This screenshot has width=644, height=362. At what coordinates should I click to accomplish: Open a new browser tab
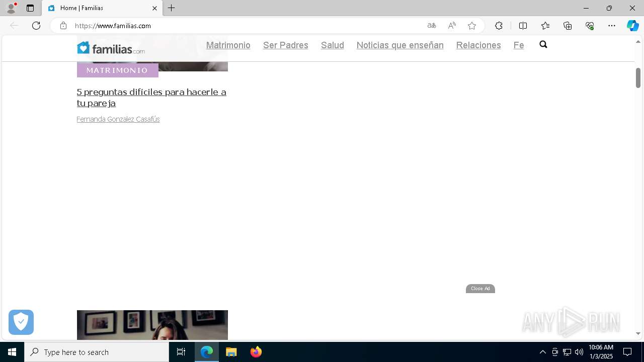pyautogui.click(x=172, y=8)
